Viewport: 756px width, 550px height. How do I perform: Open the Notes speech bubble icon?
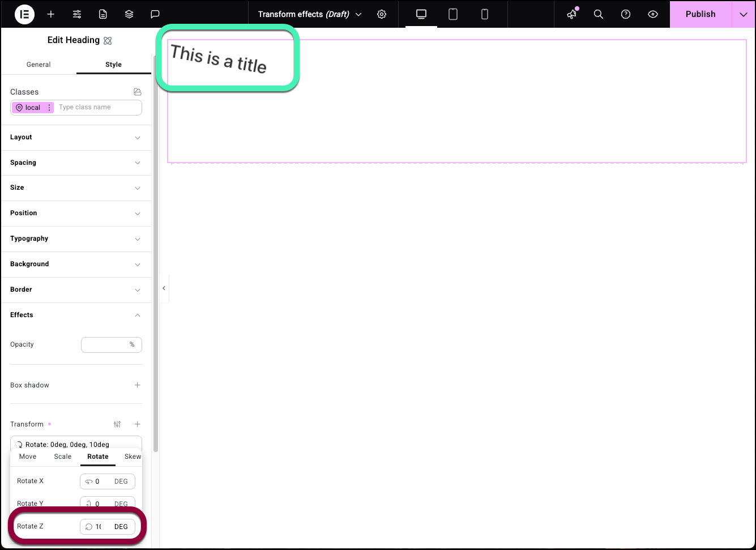tap(155, 14)
